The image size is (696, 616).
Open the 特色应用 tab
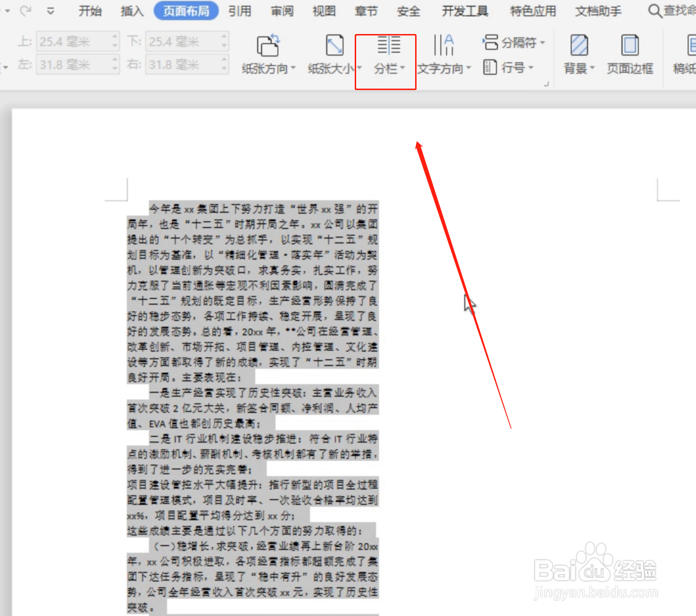point(533,11)
